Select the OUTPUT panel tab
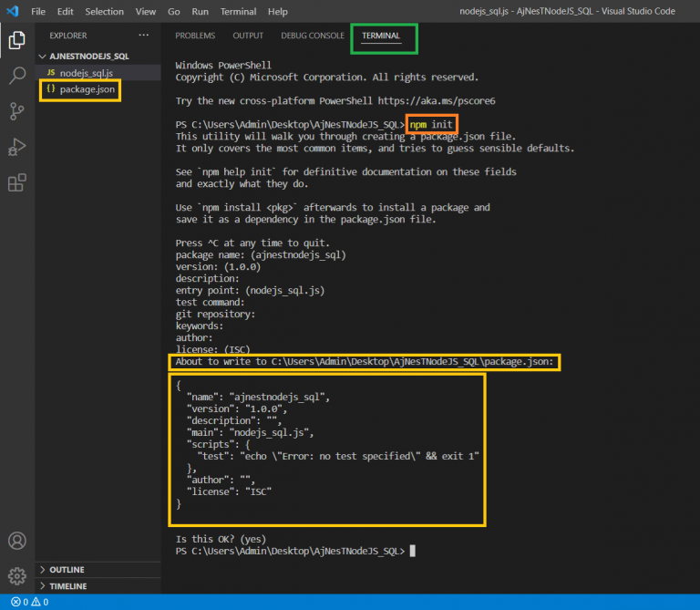Image resolution: width=700 pixels, height=610 pixels. point(248,36)
